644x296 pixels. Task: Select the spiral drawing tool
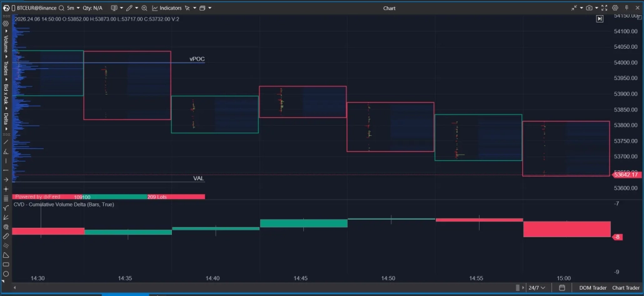click(6, 227)
